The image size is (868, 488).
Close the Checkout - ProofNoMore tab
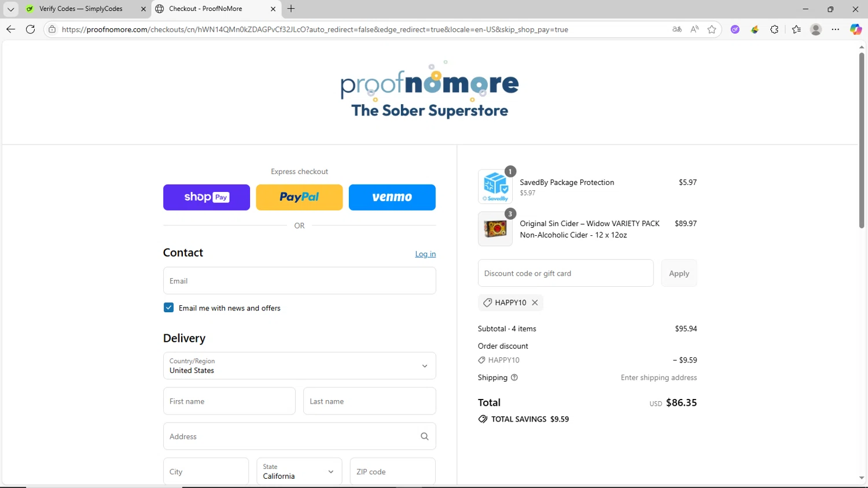(273, 9)
